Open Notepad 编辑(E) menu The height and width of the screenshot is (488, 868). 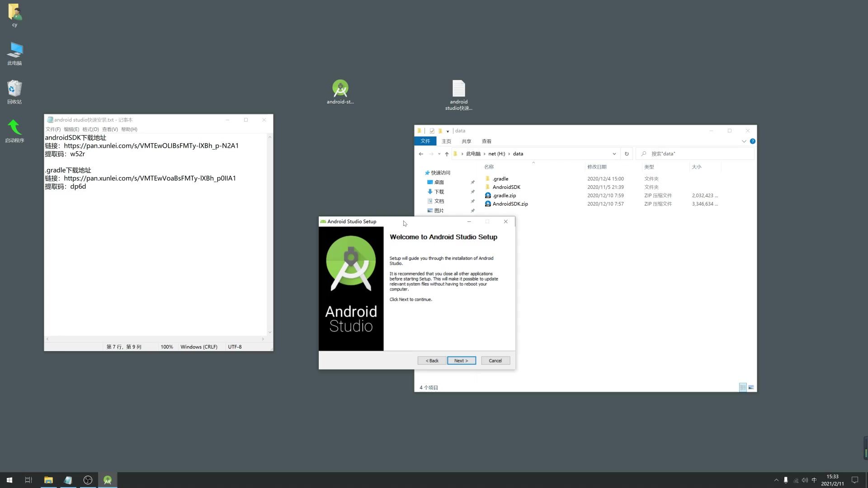point(71,129)
